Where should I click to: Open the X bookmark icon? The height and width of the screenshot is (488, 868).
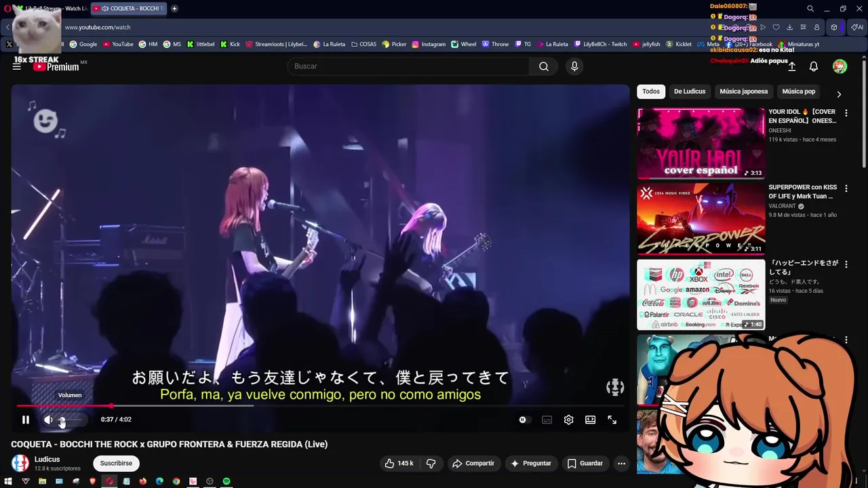(x=9, y=44)
